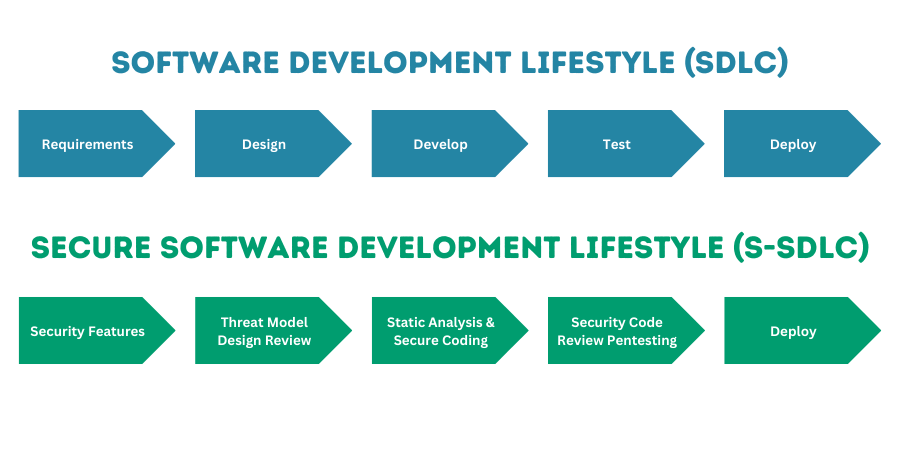900x450 pixels.
Task: Click the blue Deploy stage arrow
Action: point(793,144)
